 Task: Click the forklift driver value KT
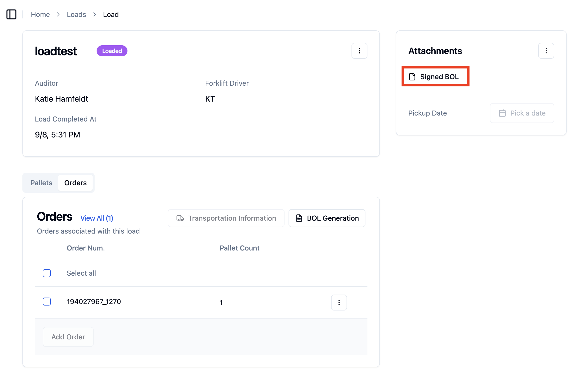point(210,99)
